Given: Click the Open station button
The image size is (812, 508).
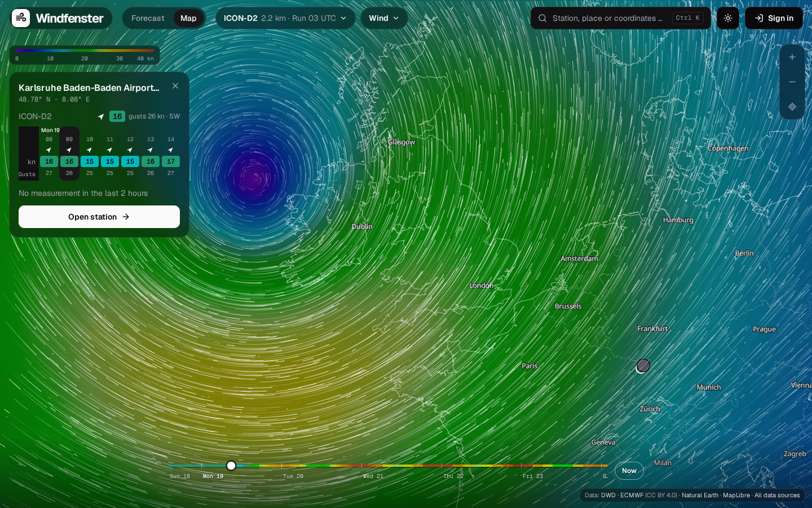Looking at the screenshot, I should click(x=99, y=217).
